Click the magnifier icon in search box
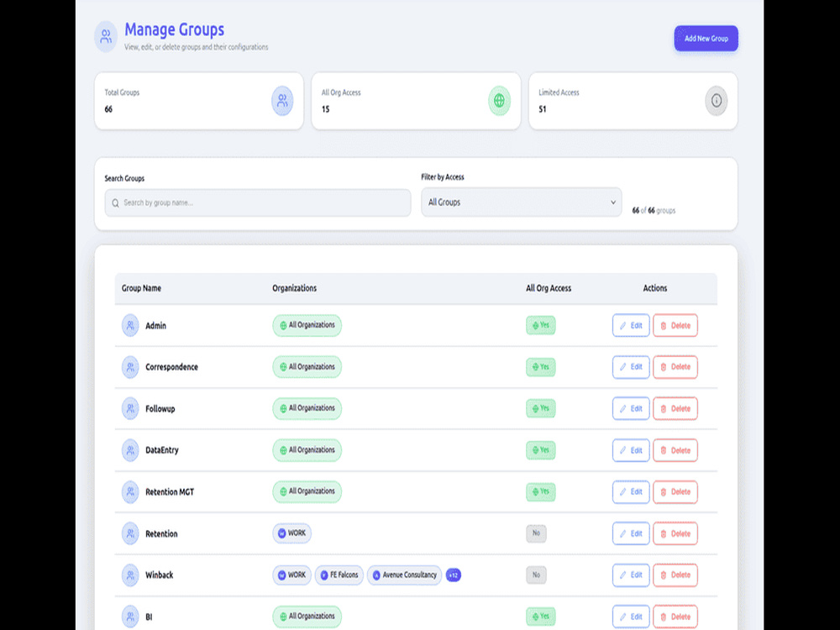This screenshot has width=840, height=630. coord(115,203)
